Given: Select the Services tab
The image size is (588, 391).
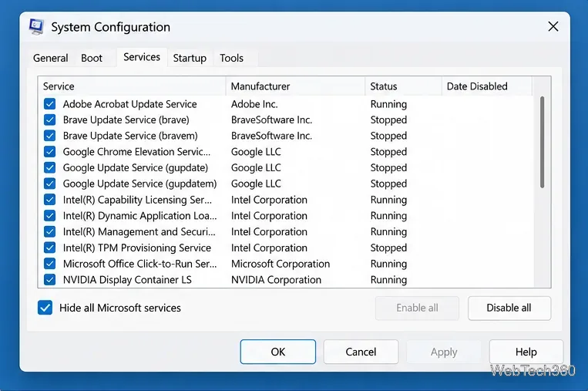Looking at the screenshot, I should pos(142,57).
